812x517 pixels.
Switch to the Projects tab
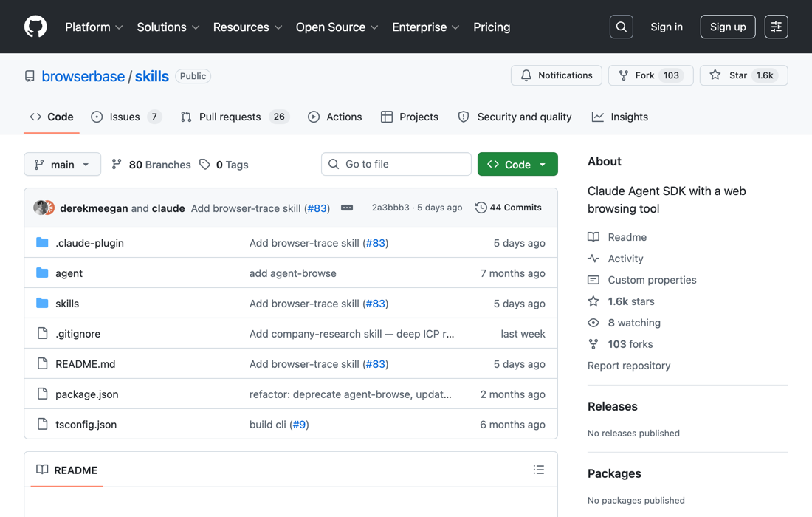[x=410, y=117]
